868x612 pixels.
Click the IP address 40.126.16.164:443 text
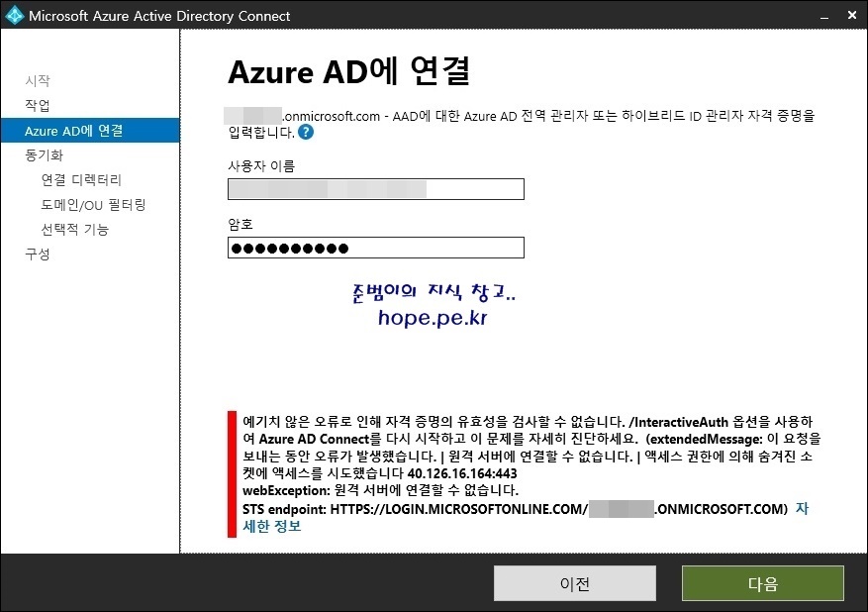[462, 473]
